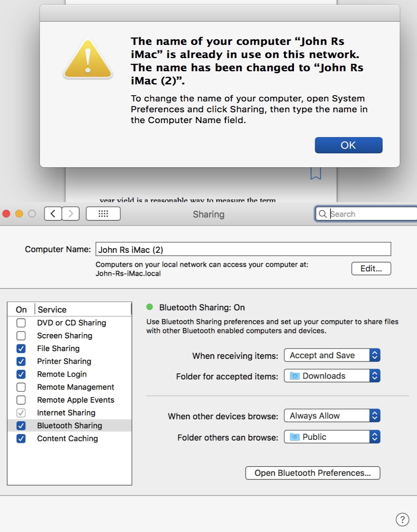This screenshot has width=417, height=532.
Task: Select Content Caching service row
Action: (x=70, y=438)
